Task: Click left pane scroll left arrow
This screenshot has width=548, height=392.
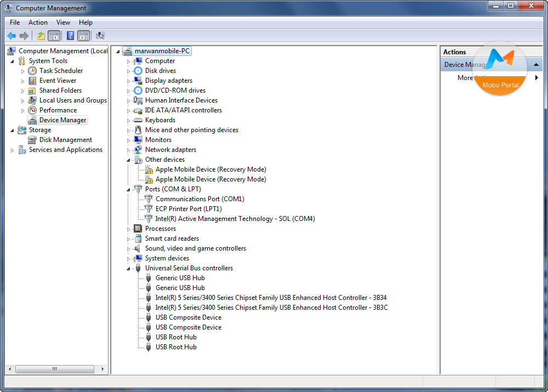Action: click(10, 370)
